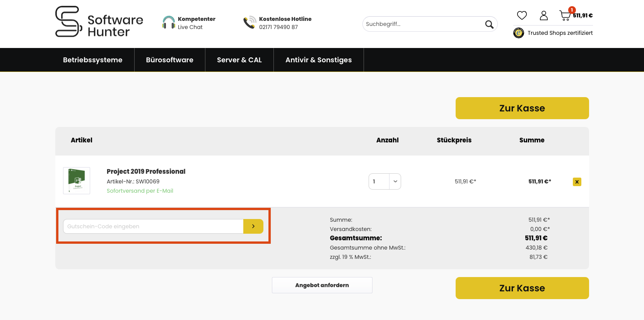Open the shopping cart icon
The image size is (644, 320).
[565, 15]
